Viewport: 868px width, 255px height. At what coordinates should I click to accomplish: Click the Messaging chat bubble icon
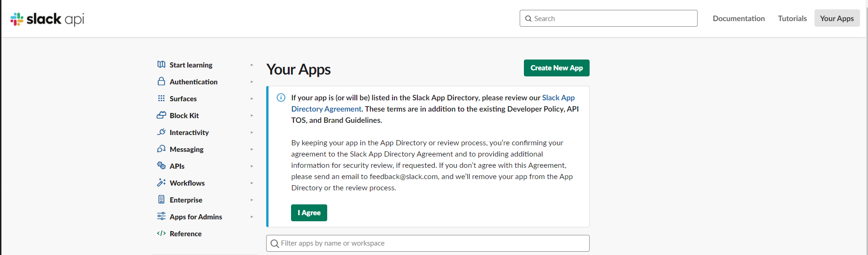click(x=161, y=149)
